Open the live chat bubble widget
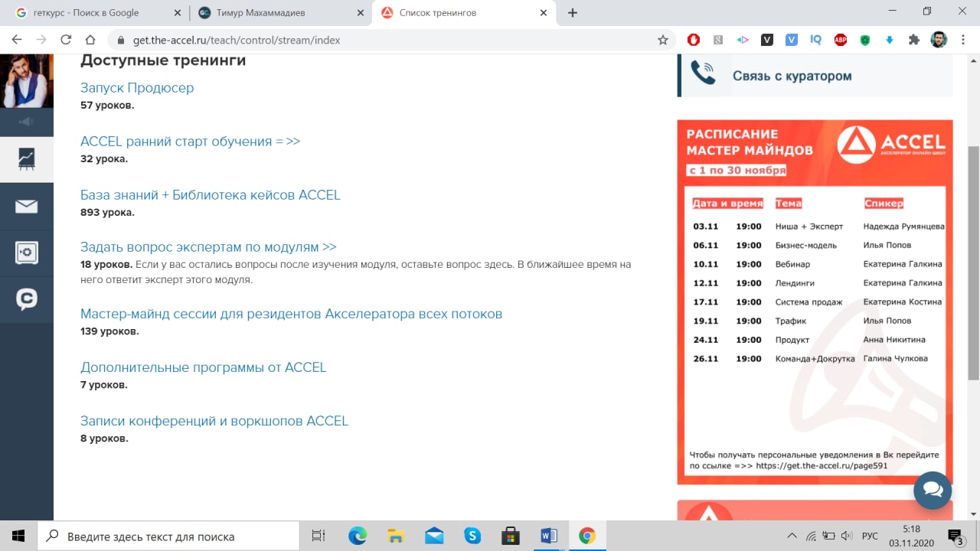 pyautogui.click(x=933, y=490)
